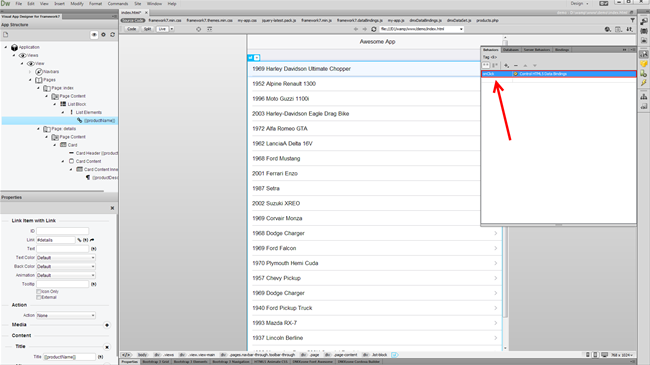The width and height of the screenshot is (650, 365).
Task: Add a behavior with the plus icon
Action: pos(507,66)
